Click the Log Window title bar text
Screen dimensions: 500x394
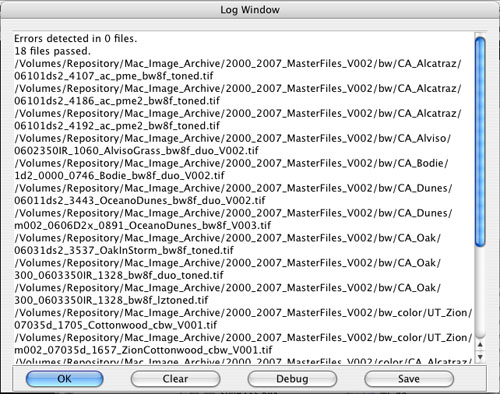point(250,10)
